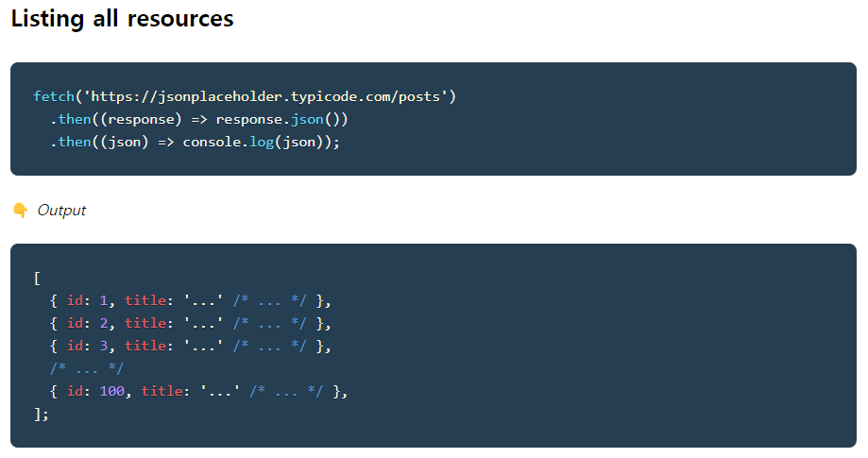868x458 pixels.
Task: Click the closing '];' in the output block
Action: 42,414
